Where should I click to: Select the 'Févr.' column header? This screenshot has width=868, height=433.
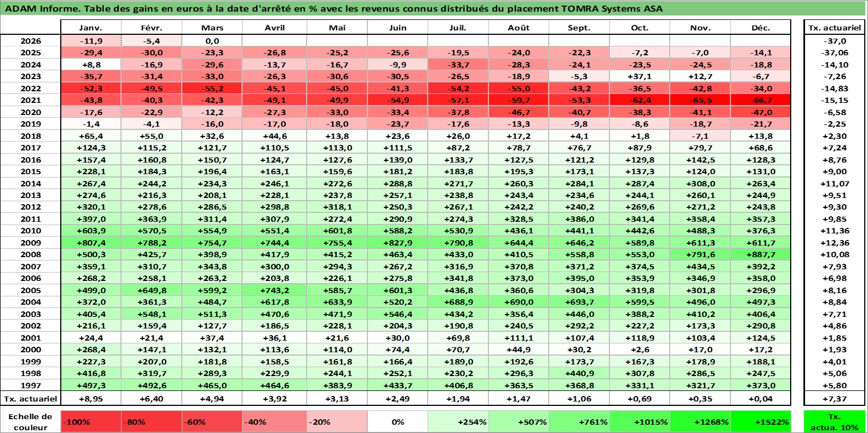point(151,28)
